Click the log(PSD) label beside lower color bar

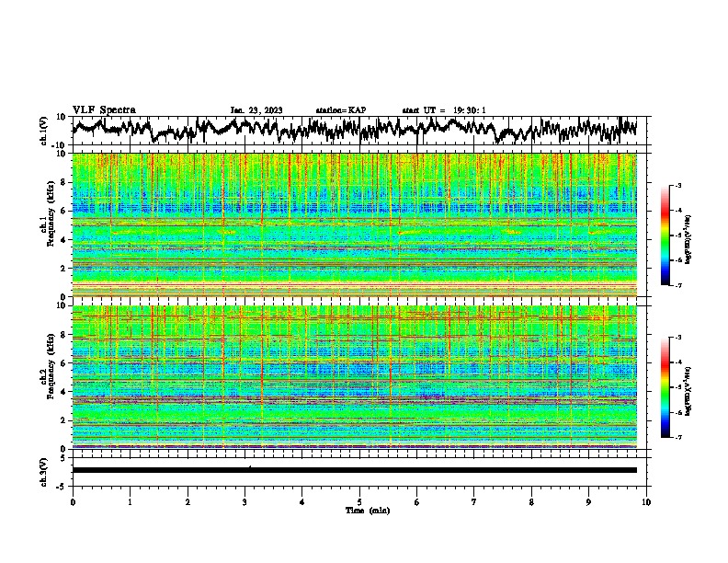click(688, 391)
